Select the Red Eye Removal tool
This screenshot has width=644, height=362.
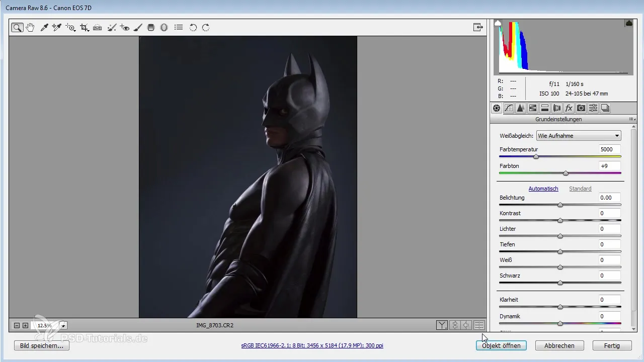124,28
